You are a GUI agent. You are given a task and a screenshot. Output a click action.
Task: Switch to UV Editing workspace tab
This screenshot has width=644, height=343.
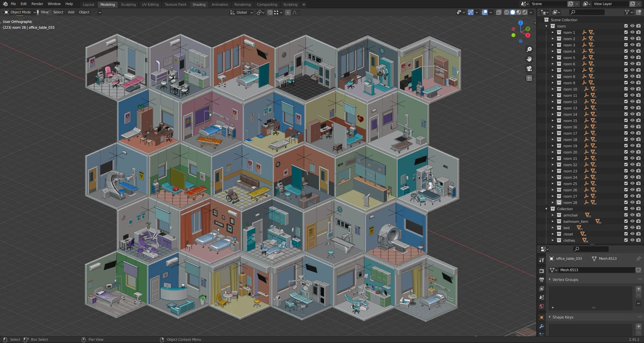tap(150, 4)
